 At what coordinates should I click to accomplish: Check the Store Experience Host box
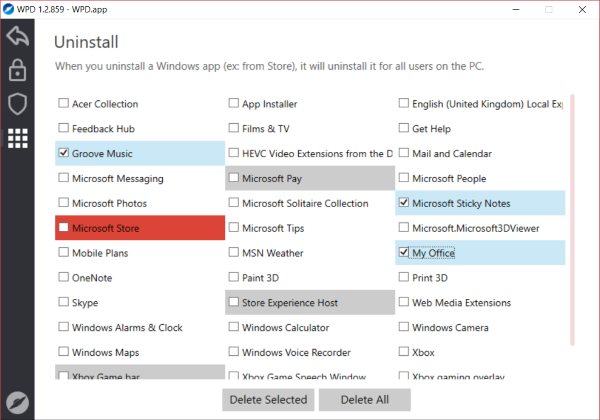(x=234, y=302)
